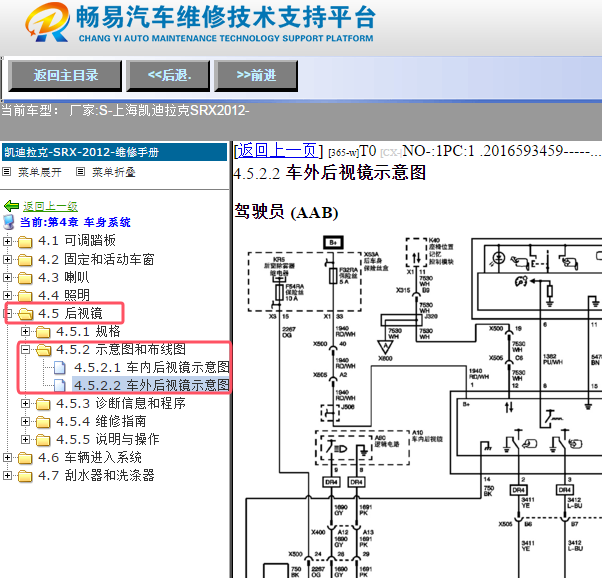Open 4.5.2.1 车内后视镜示意图 page
This screenshot has height=578, width=602.
click(152, 367)
